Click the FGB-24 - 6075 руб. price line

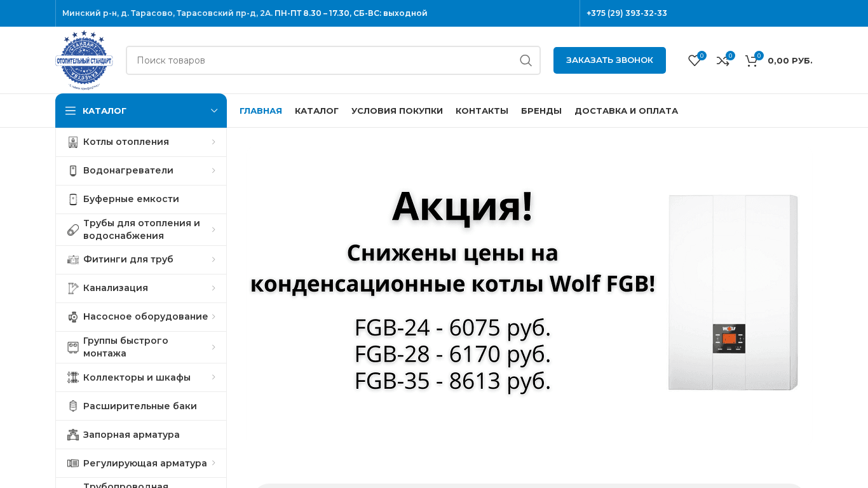tap(452, 327)
